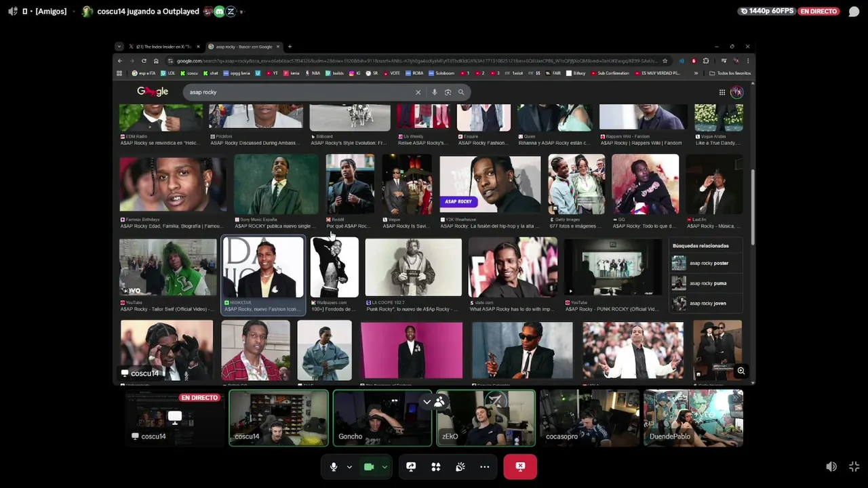Turn off the green camera button
868x488 pixels.
point(369,466)
